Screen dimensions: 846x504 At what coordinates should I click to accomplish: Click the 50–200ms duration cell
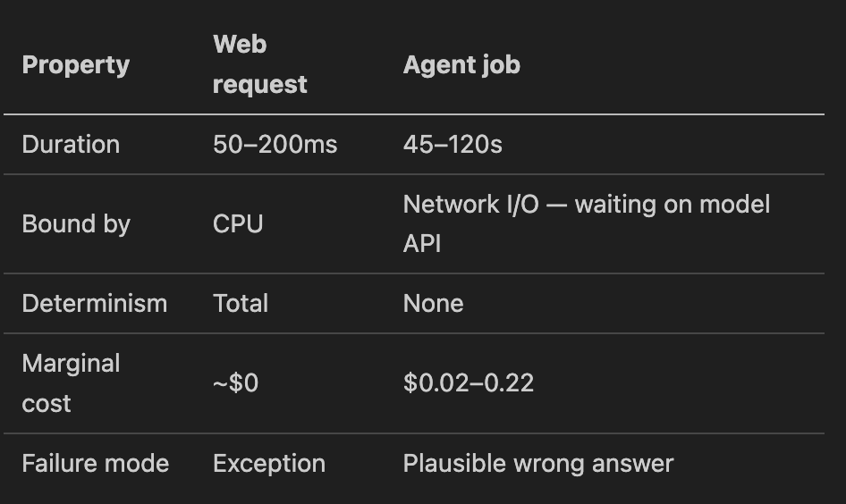point(275,145)
